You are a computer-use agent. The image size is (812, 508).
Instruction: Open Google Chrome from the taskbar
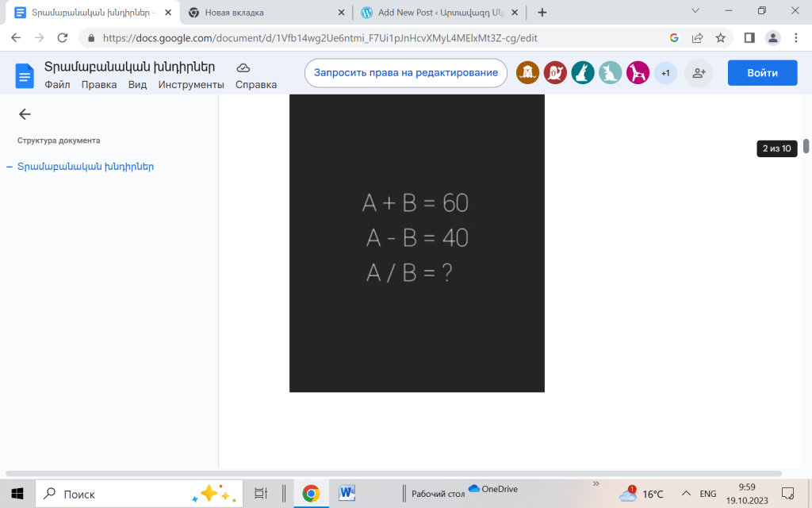311,494
